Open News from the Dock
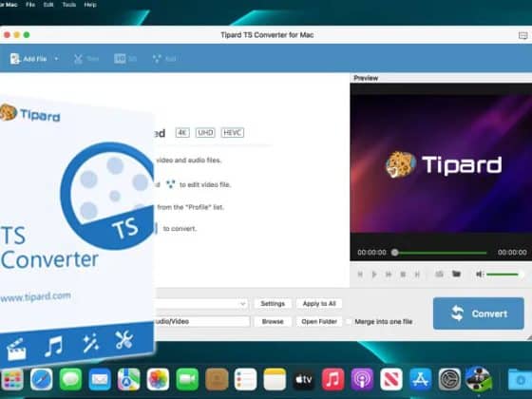The width and height of the screenshot is (532, 399). click(x=391, y=379)
